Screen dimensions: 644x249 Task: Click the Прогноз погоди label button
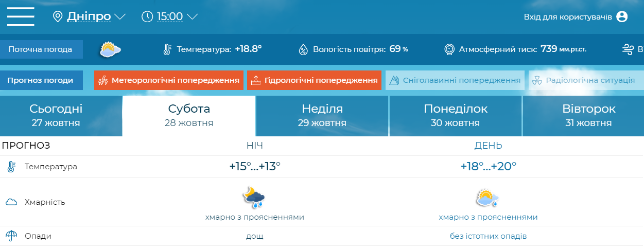[40, 80]
